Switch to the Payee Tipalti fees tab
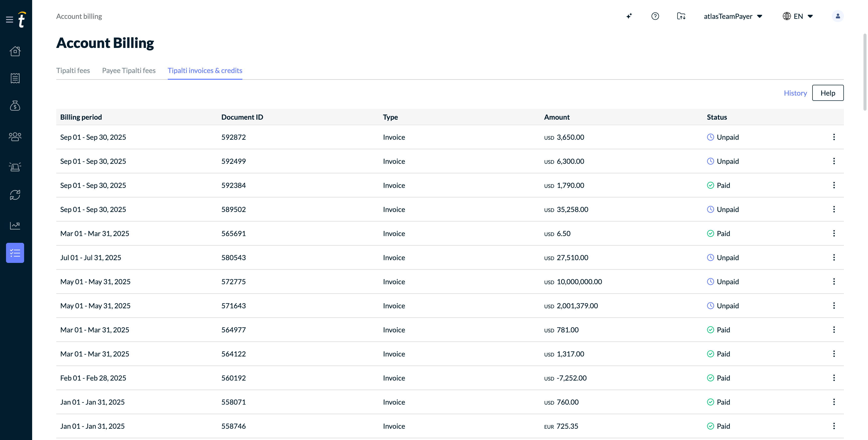Image resolution: width=868 pixels, height=440 pixels. coord(129,70)
